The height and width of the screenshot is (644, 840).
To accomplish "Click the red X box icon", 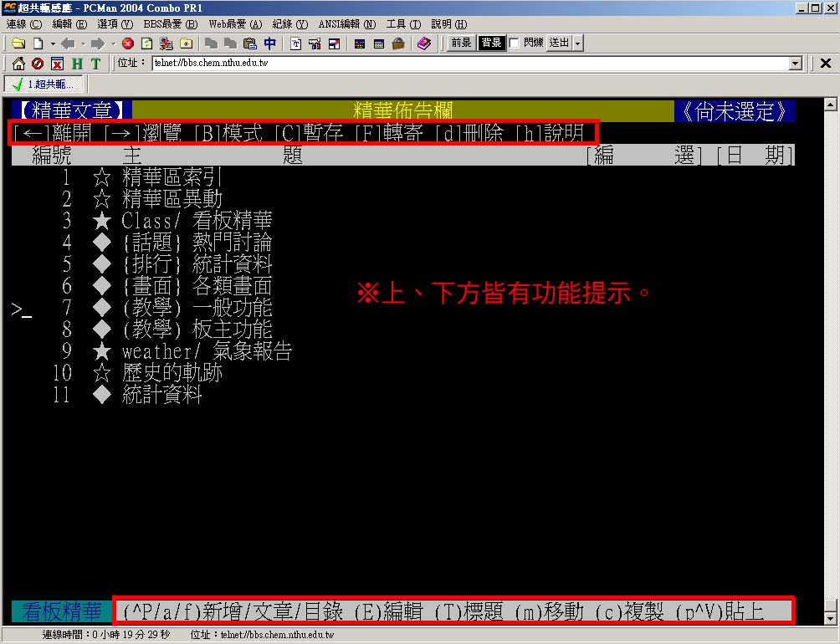I will pyautogui.click(x=57, y=64).
